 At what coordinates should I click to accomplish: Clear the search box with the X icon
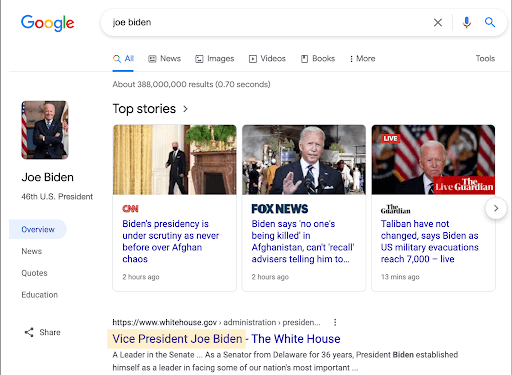[438, 22]
